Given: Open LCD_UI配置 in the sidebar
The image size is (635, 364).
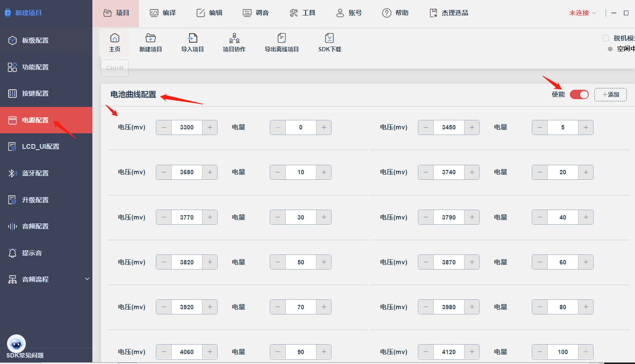Looking at the screenshot, I should [x=46, y=147].
